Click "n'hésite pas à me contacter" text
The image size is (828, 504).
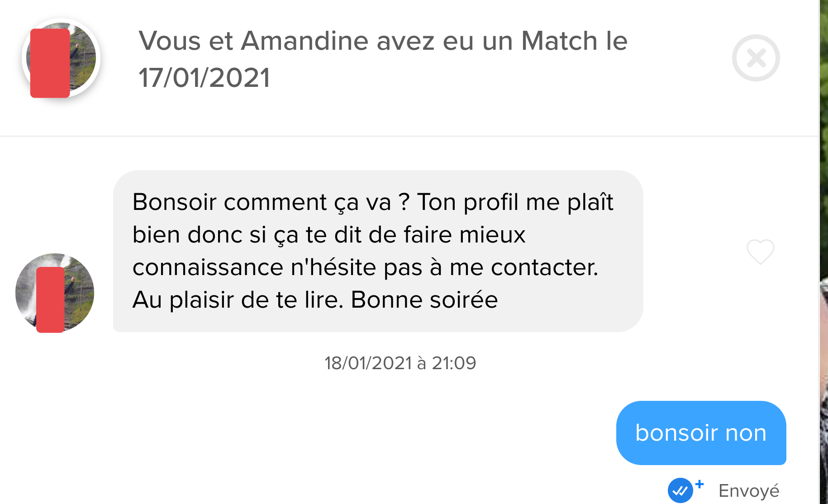point(444,267)
